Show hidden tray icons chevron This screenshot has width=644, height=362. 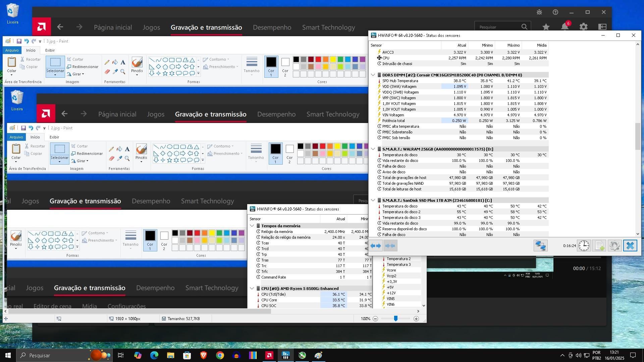562,355
